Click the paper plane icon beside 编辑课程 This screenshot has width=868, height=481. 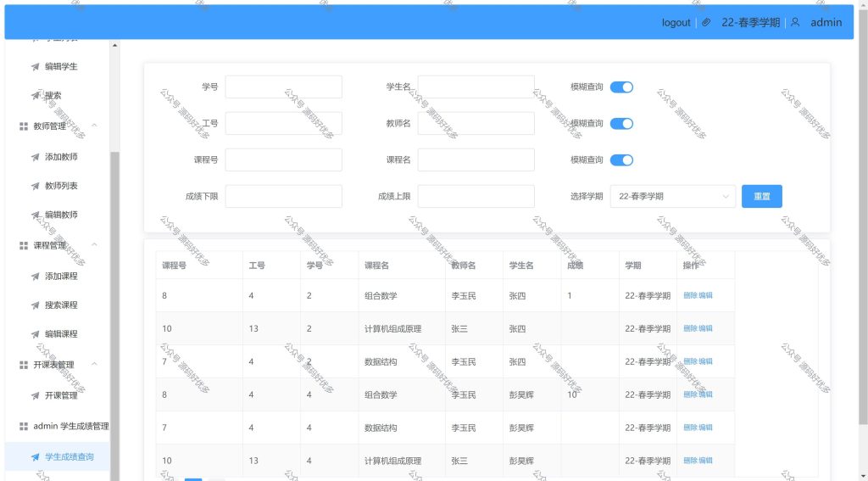[36, 333]
